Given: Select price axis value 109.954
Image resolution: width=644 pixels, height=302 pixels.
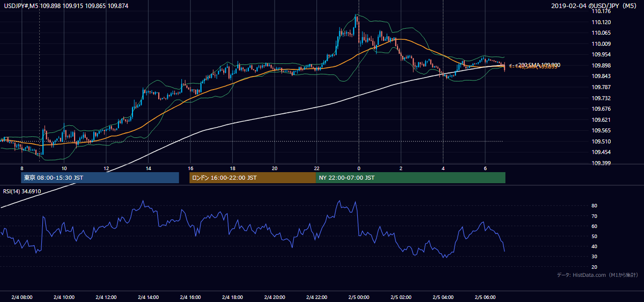Looking at the screenshot, I should [602, 54].
